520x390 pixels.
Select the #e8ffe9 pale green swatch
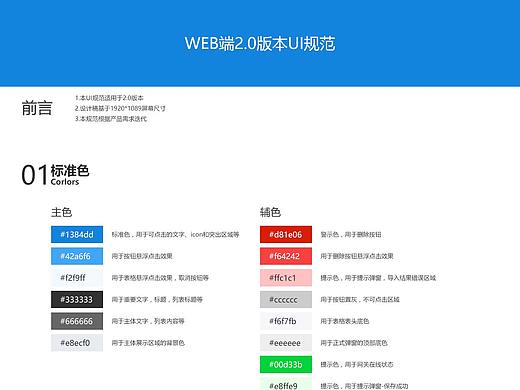(x=286, y=384)
